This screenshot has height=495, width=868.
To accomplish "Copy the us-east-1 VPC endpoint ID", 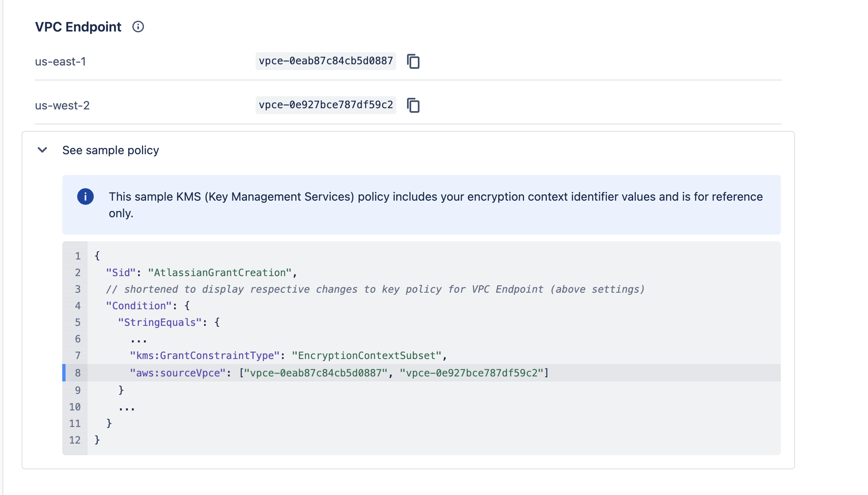I will click(x=413, y=61).
